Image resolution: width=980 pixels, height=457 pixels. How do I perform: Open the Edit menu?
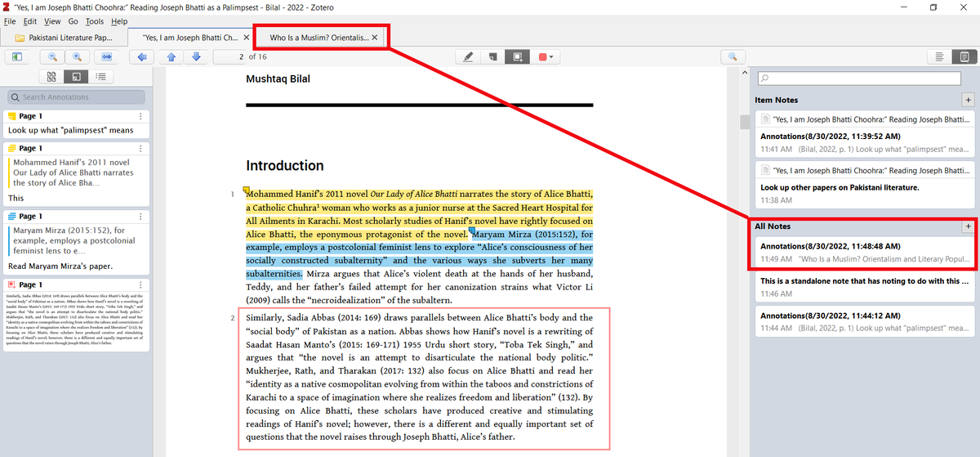[29, 21]
